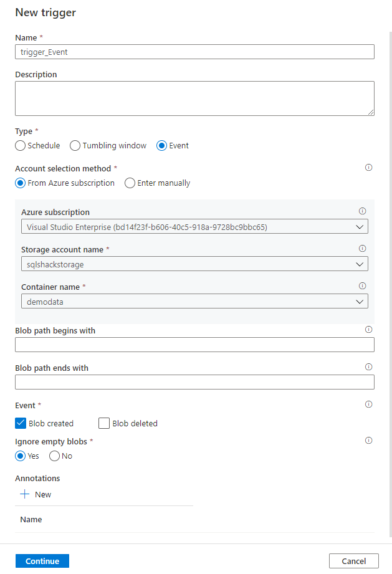Click info icon beside Storage account name

(x=363, y=248)
